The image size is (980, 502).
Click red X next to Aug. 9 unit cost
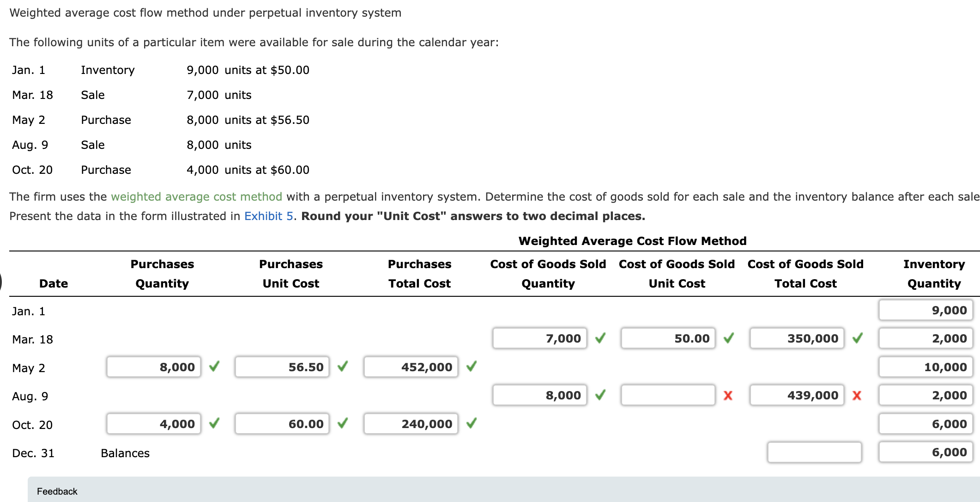click(x=728, y=396)
